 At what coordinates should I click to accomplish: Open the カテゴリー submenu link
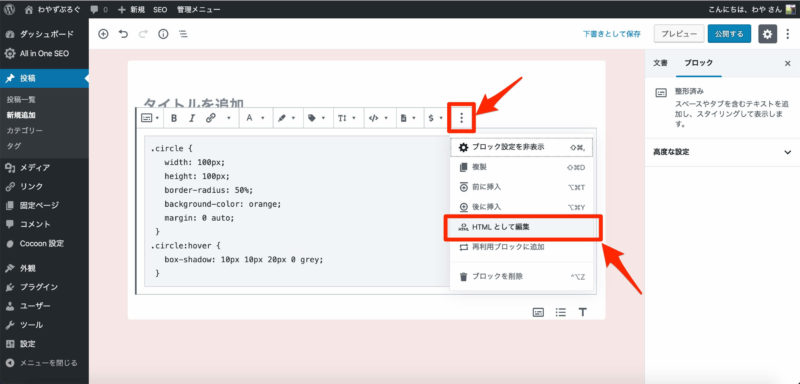click(x=24, y=131)
